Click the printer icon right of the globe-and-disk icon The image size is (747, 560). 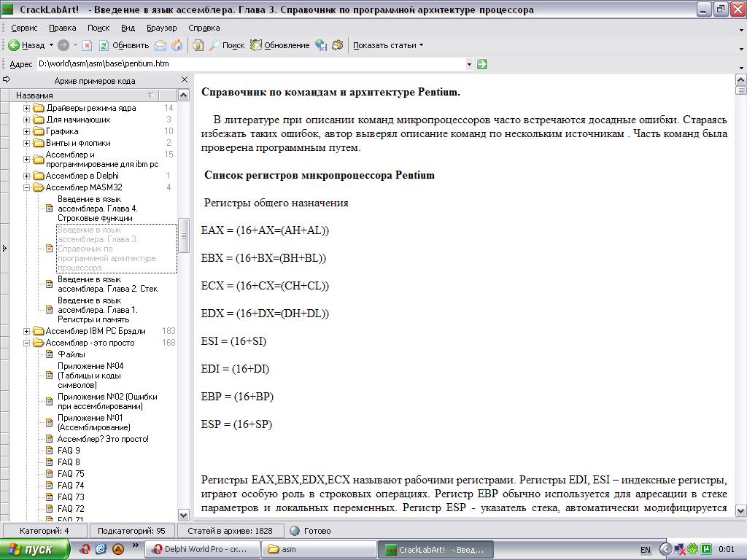tap(338, 45)
